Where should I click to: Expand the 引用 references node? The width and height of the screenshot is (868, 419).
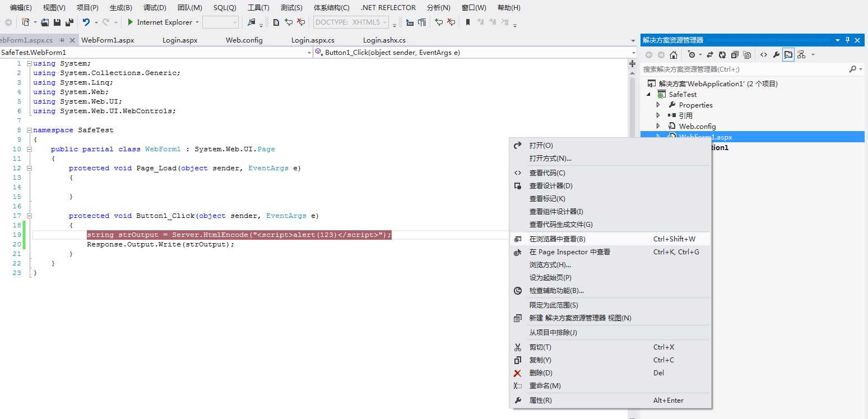[658, 115]
